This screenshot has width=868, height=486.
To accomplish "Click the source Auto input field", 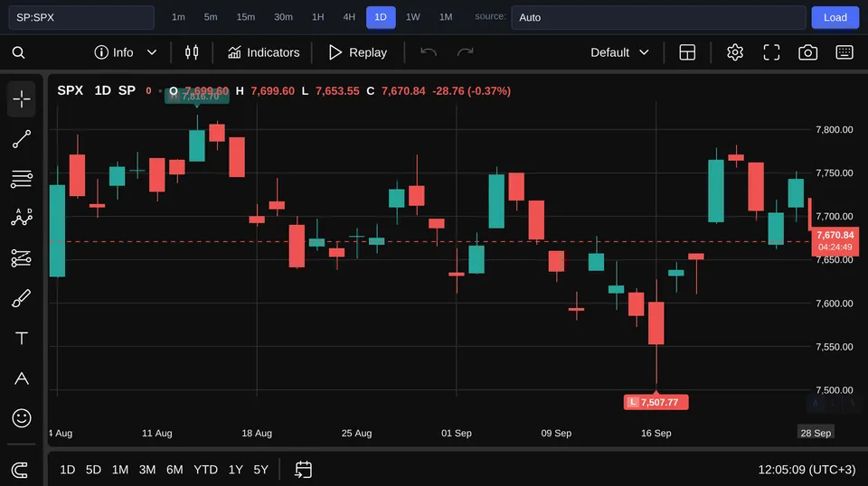I will pyautogui.click(x=658, y=18).
